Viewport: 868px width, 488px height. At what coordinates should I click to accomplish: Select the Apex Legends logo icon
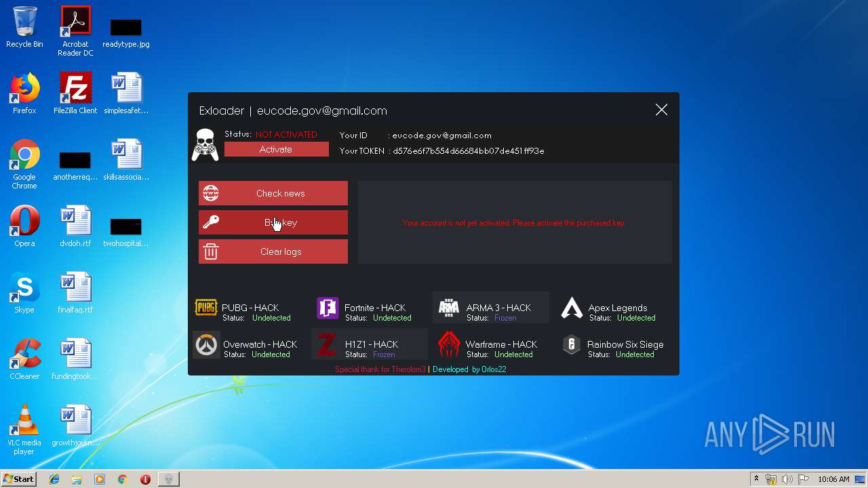coord(572,308)
